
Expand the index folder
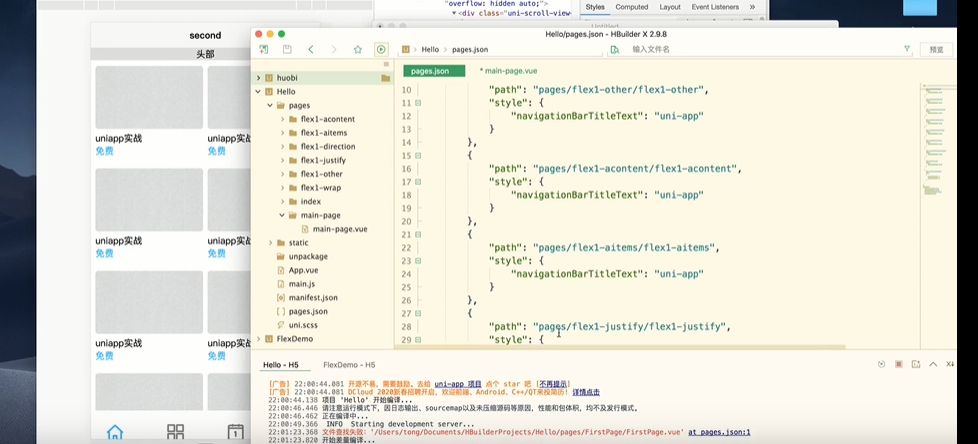(283, 201)
